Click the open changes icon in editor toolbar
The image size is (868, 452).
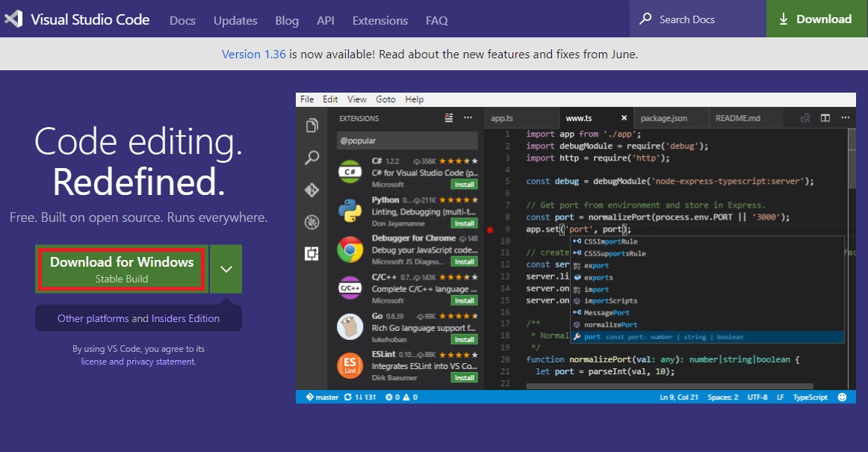(x=805, y=118)
